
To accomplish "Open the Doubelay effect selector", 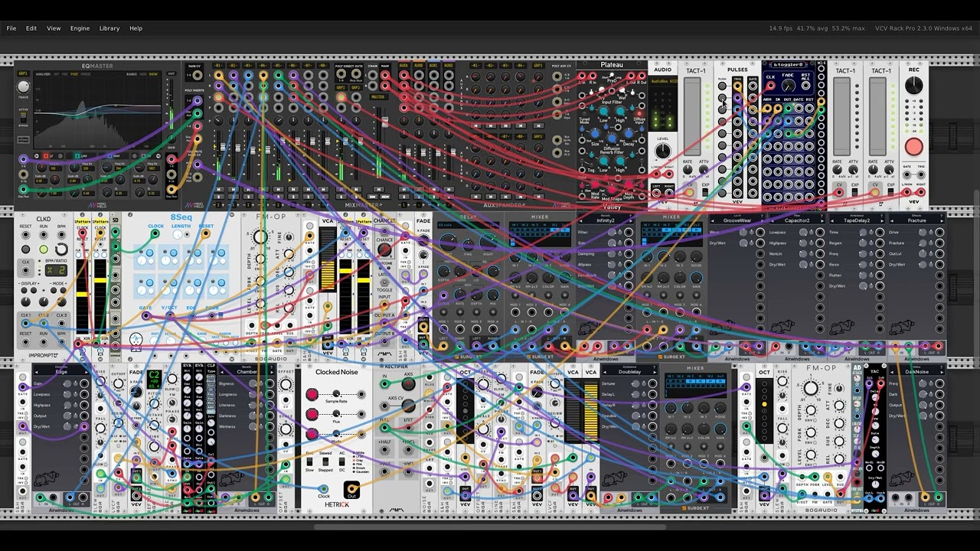I will click(x=629, y=372).
